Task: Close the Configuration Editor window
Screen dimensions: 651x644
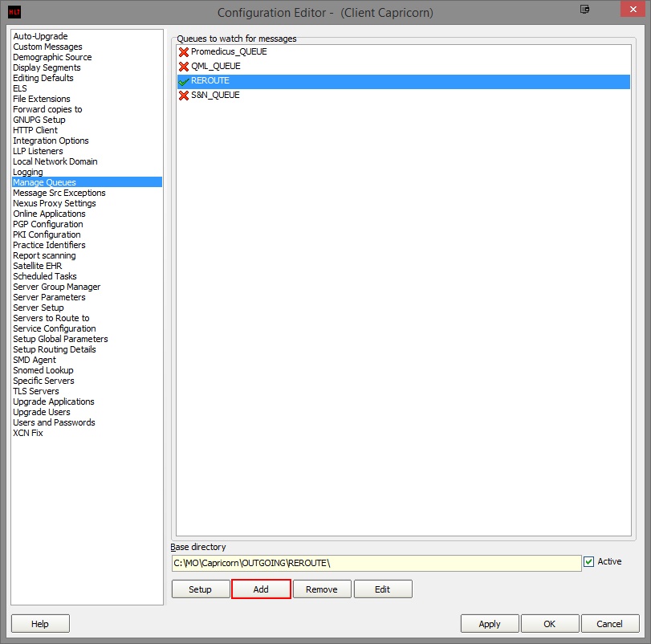Action: (x=633, y=9)
